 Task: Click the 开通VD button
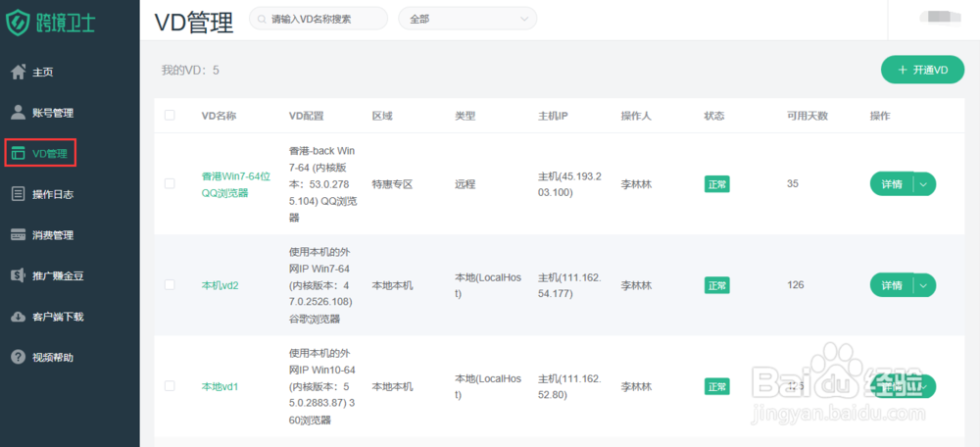(922, 71)
